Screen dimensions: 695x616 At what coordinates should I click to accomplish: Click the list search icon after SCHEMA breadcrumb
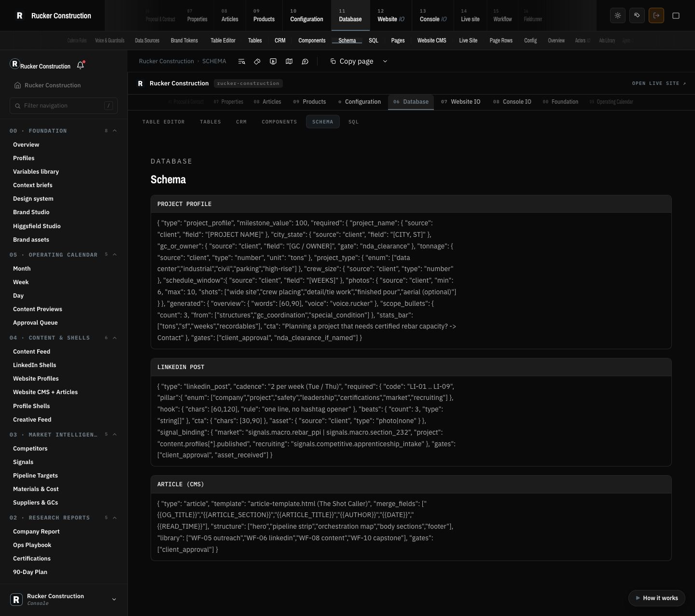click(x=242, y=61)
